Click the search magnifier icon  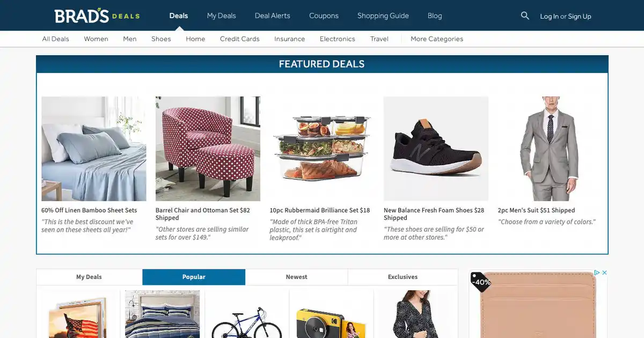(525, 16)
